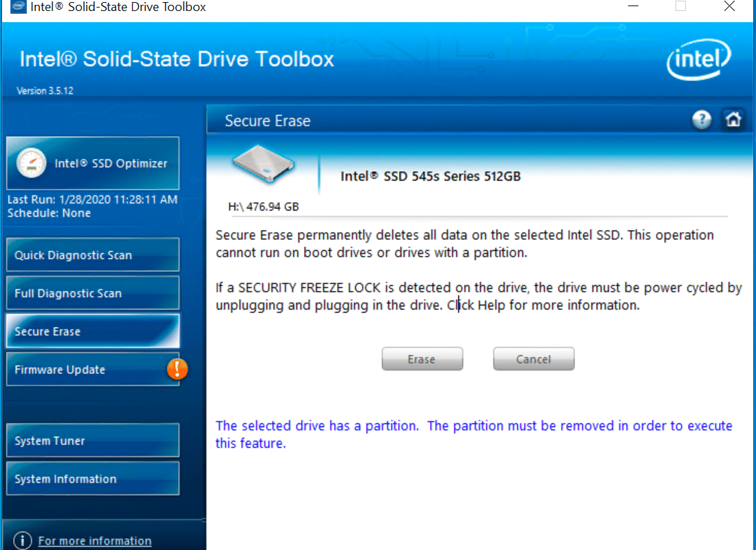
Task: Click the orange Firmware Update alert icon
Action: pyautogui.click(x=177, y=369)
